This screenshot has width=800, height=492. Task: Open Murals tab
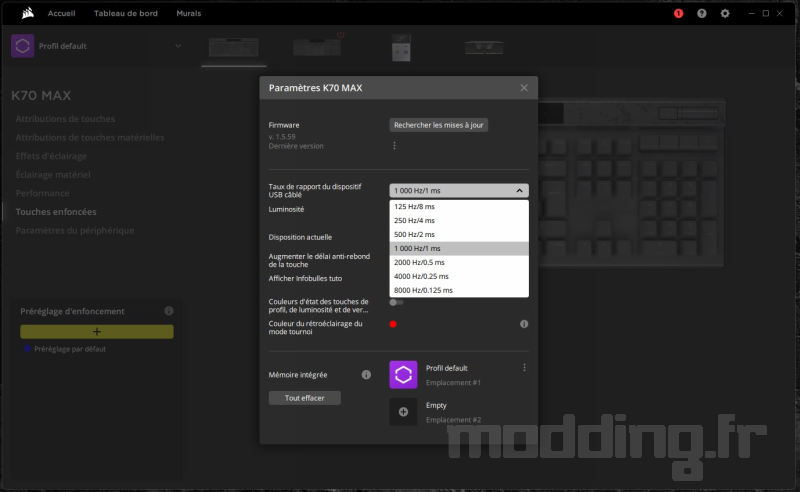(x=189, y=13)
